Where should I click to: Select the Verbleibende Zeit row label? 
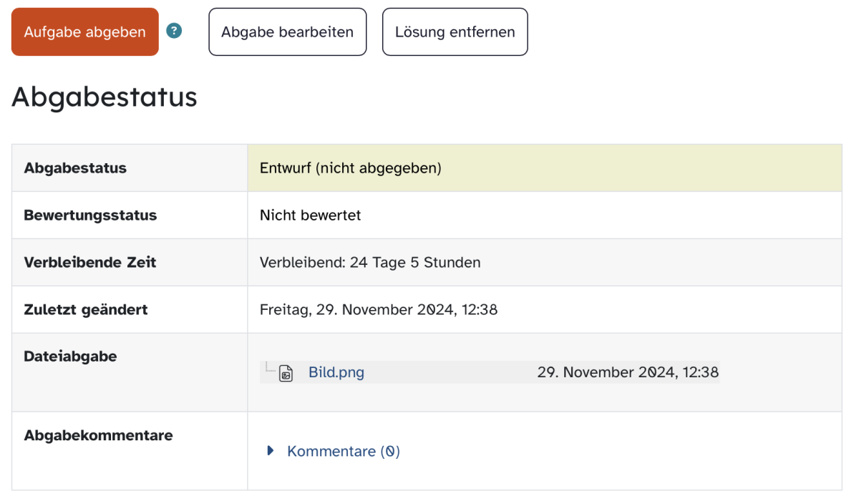pos(90,262)
